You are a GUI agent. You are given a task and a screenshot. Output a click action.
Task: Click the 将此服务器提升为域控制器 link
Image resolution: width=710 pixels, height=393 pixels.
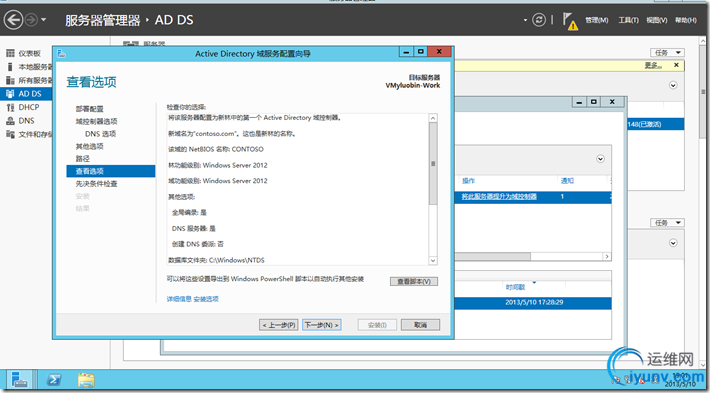(499, 197)
